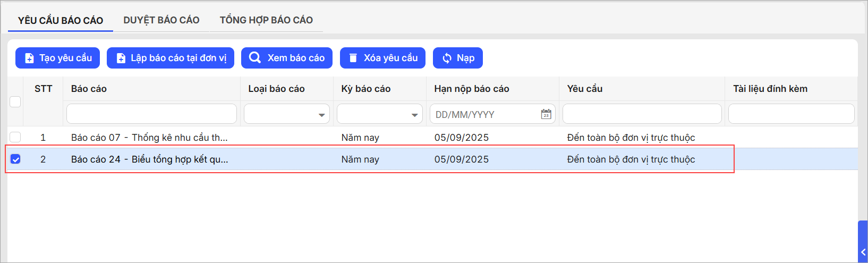868x263 pixels.
Task: Click the Tài liệu đính kèm filter field
Action: click(x=791, y=114)
